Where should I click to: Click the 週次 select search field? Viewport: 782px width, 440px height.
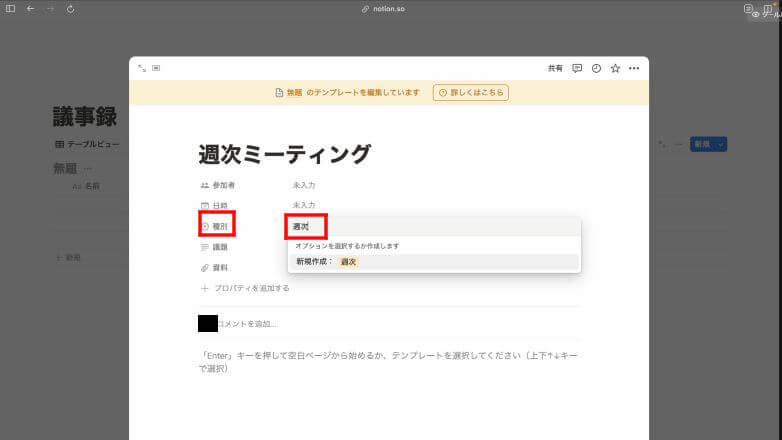434,226
